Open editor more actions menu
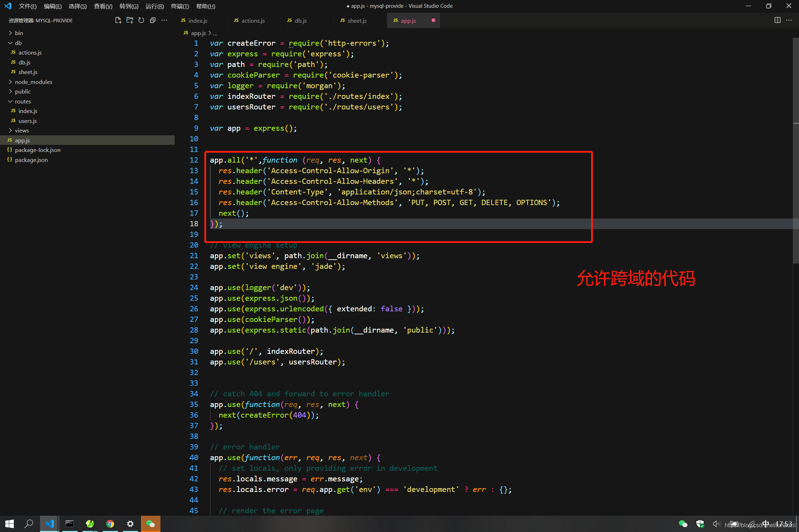The height and width of the screenshot is (532, 799). pos(789,20)
